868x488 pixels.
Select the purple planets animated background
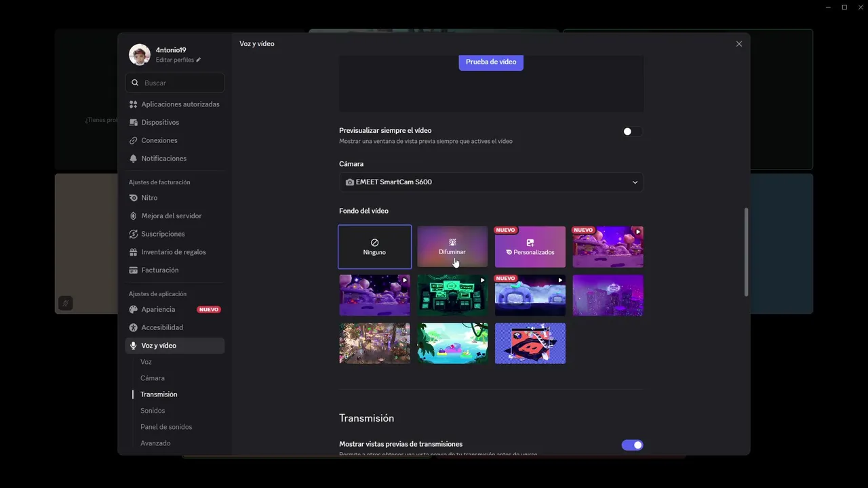pos(374,296)
